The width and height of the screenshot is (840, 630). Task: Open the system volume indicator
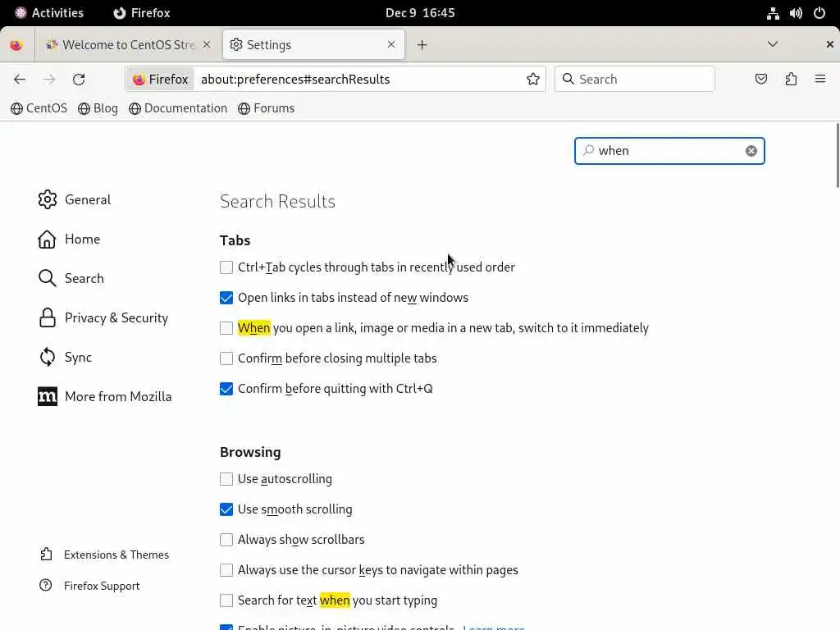(796, 13)
